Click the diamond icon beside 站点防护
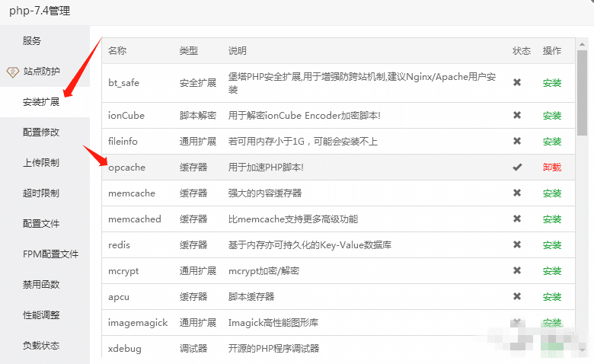The image size is (594, 364). [13, 72]
